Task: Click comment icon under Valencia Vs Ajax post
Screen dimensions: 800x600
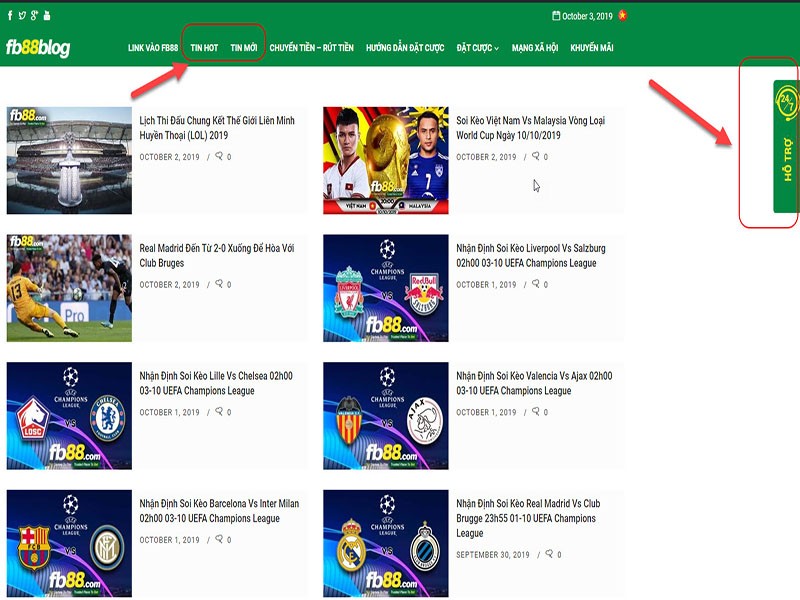Action: (x=536, y=411)
